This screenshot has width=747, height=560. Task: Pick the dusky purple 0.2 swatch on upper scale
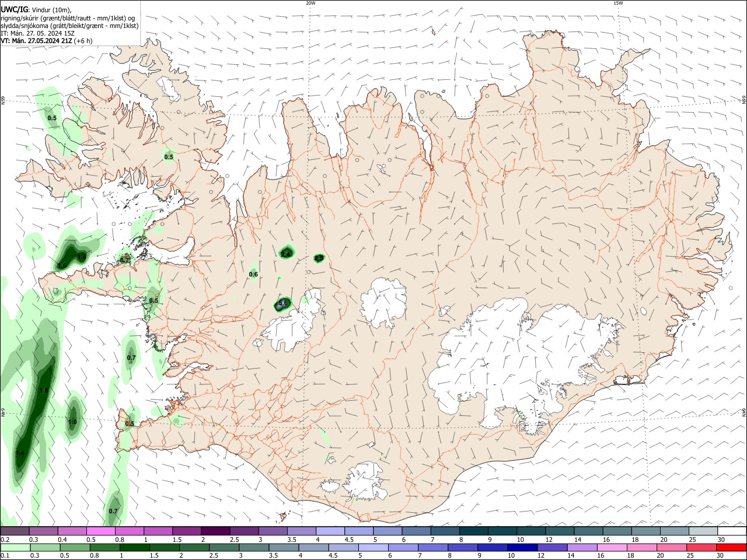pyautogui.click(x=15, y=531)
